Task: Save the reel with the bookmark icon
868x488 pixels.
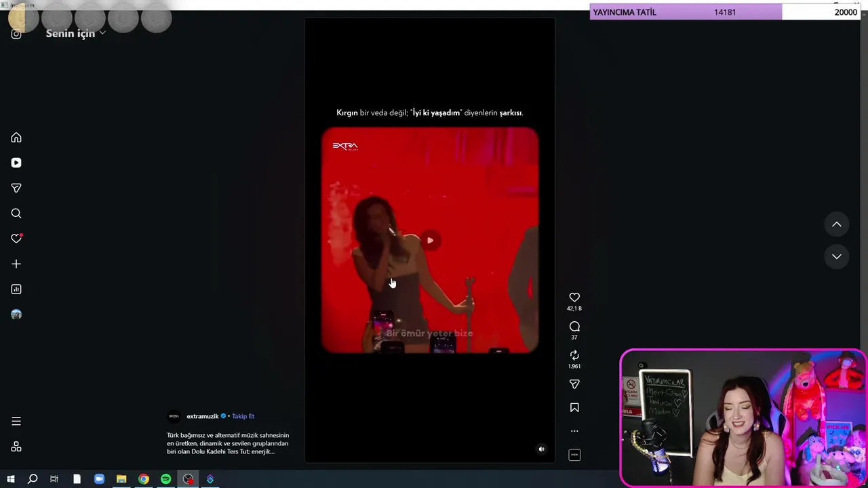Action: point(574,407)
